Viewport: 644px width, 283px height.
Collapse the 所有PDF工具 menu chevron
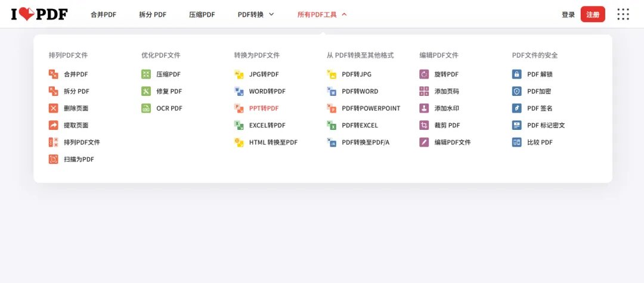tap(344, 14)
